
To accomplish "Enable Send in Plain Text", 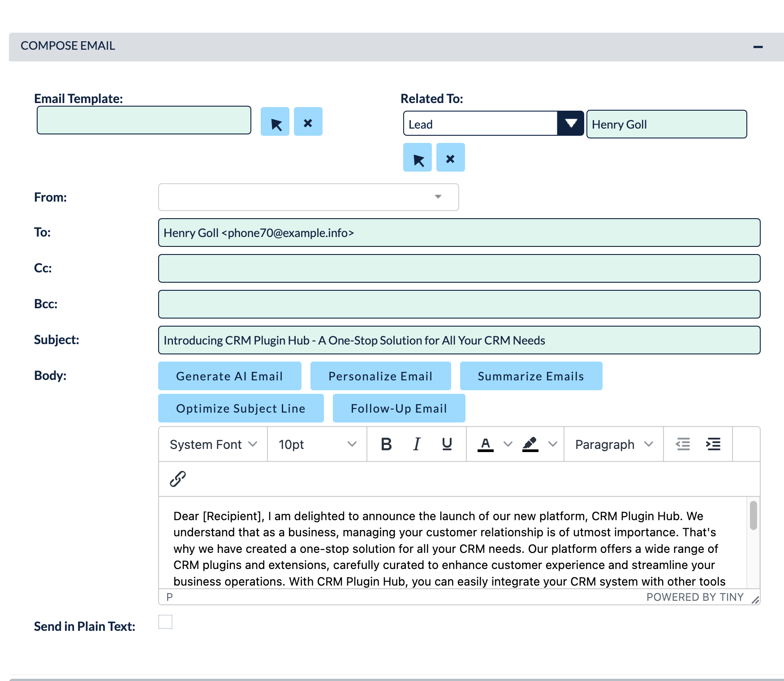I will (x=165, y=622).
